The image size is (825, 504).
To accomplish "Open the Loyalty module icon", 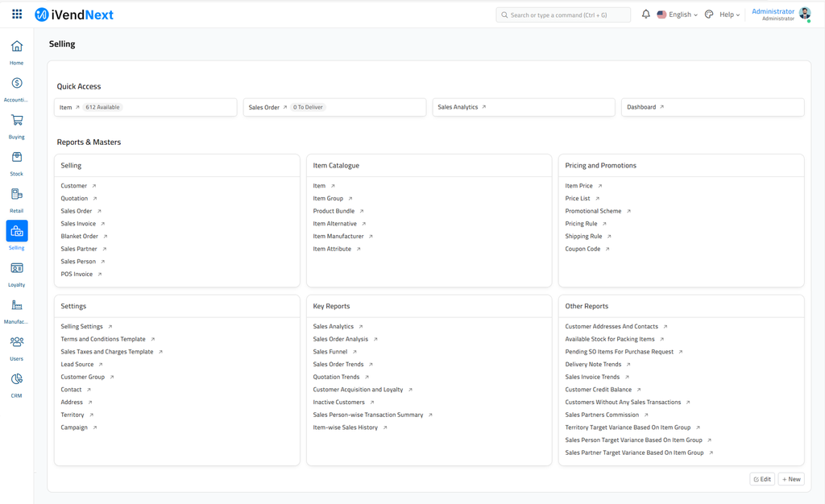I will pos(16,269).
